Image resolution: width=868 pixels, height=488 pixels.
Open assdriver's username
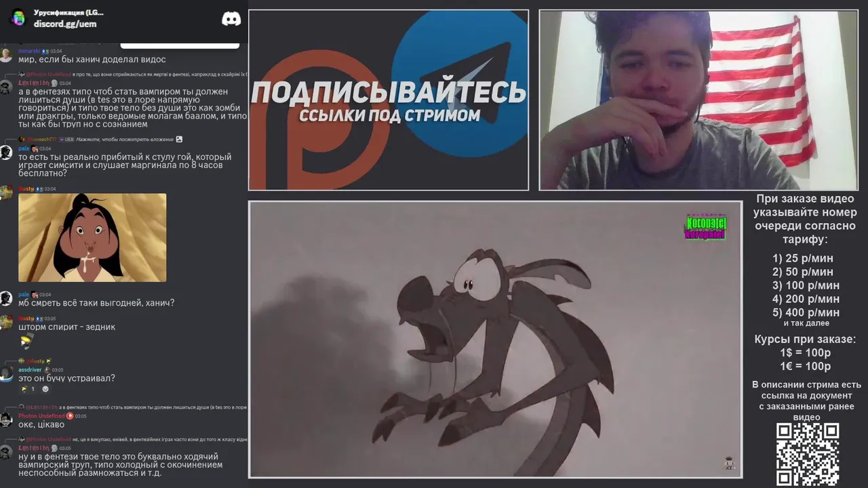(30, 370)
